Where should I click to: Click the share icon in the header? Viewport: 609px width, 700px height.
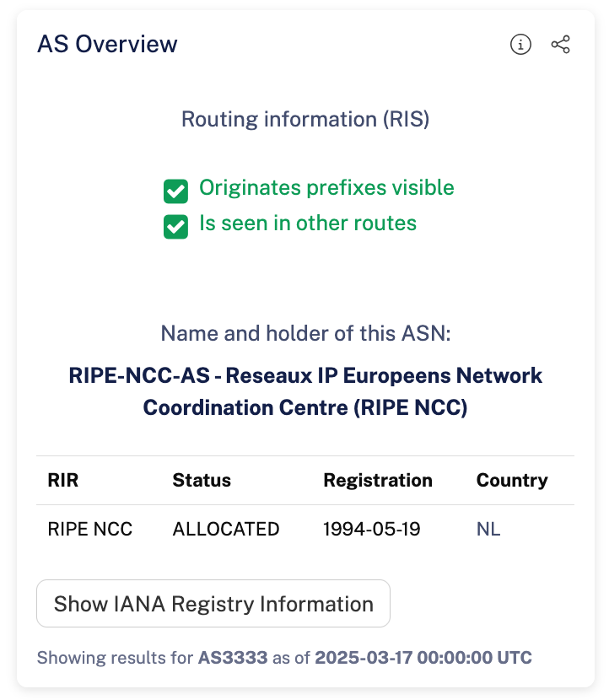click(561, 45)
